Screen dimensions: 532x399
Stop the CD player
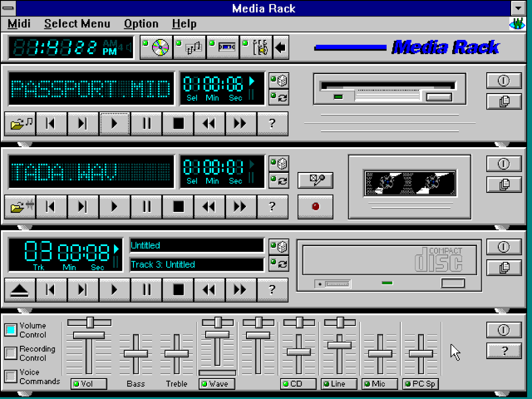click(x=178, y=290)
